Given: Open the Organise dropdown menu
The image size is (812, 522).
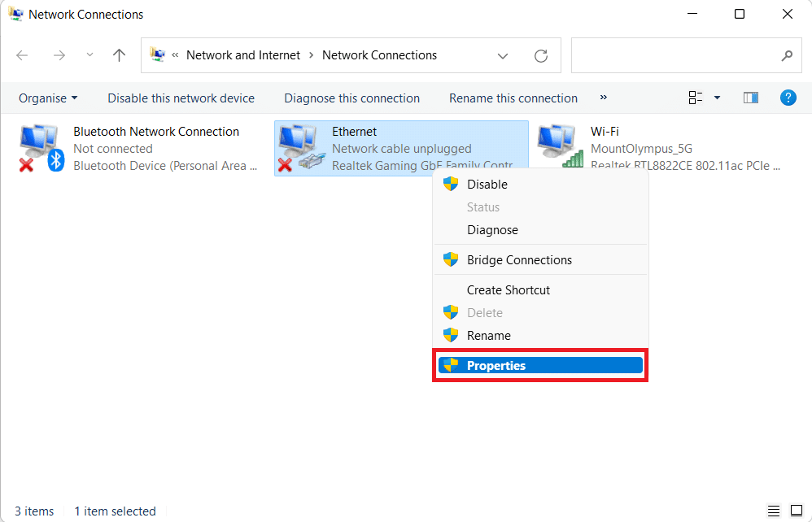Looking at the screenshot, I should pyautogui.click(x=47, y=98).
